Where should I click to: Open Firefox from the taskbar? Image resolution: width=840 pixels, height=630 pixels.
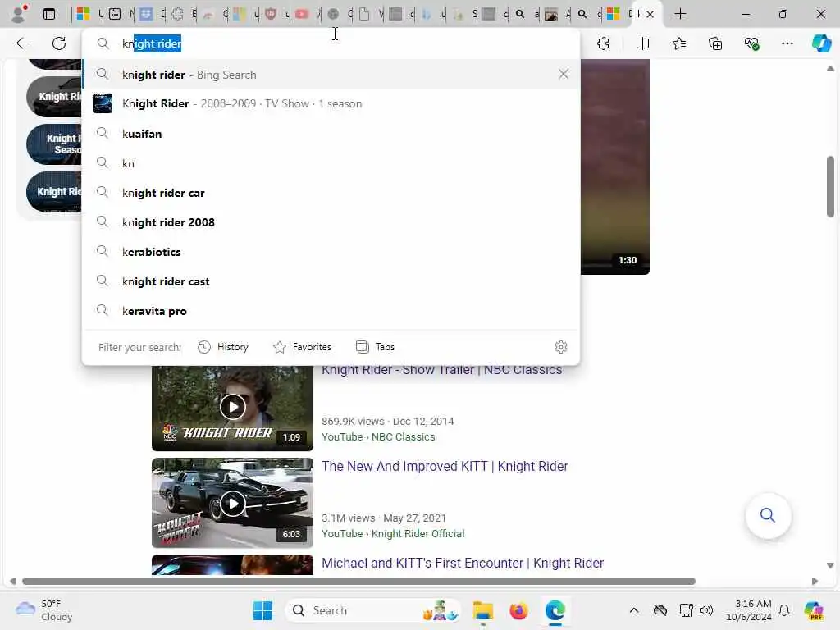coord(518,610)
